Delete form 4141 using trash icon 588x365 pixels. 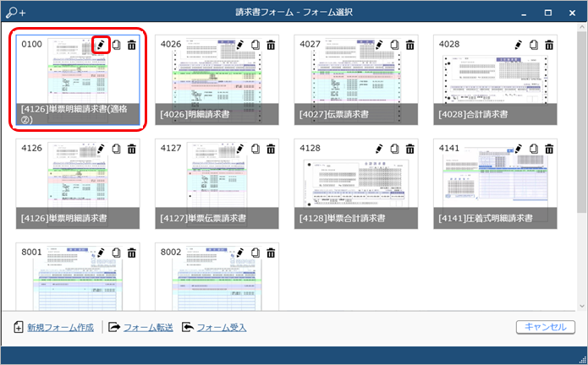pyautogui.click(x=549, y=149)
